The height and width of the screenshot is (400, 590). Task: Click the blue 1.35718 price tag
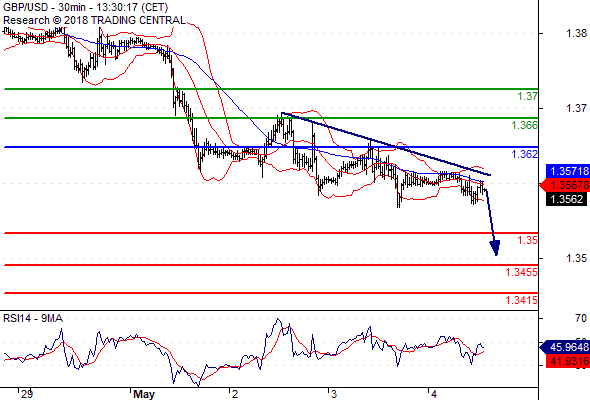568,171
